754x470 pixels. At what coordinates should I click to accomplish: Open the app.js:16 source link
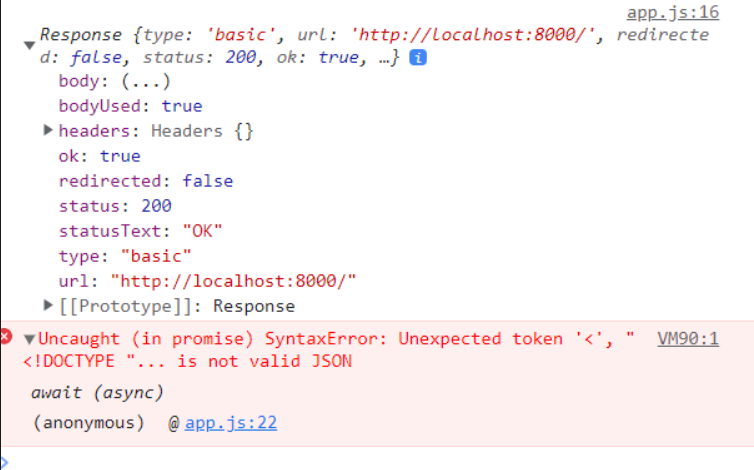(673, 12)
